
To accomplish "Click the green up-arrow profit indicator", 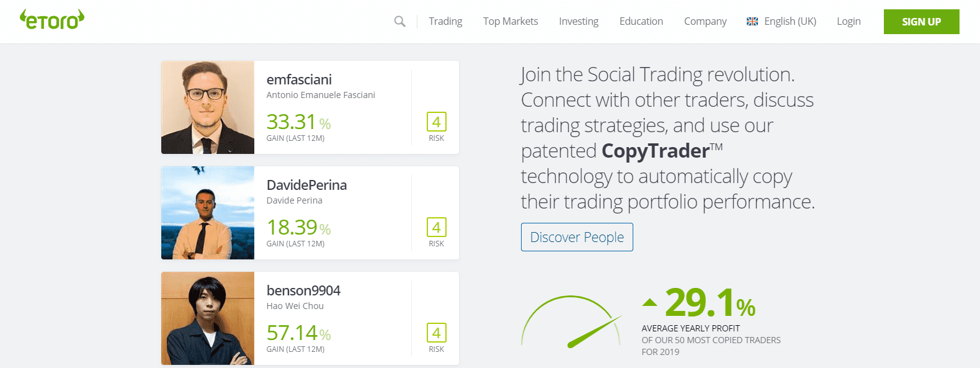I will point(649,303).
